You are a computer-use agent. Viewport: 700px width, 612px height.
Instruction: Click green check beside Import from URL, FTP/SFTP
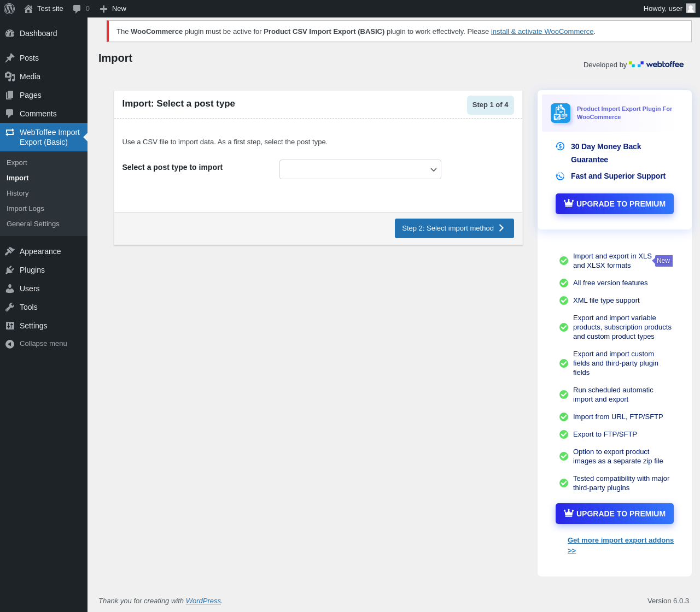[564, 417]
